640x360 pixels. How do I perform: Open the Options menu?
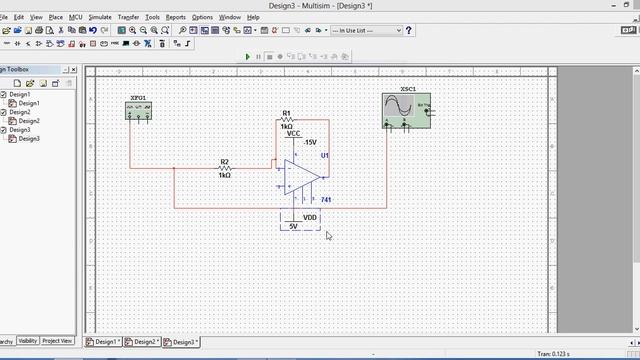coord(202,17)
